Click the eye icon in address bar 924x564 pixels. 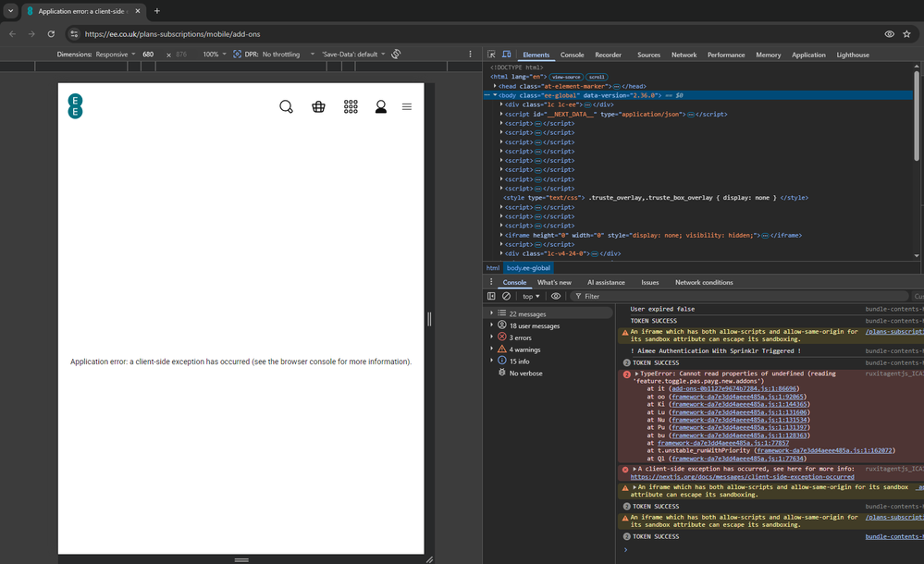point(889,34)
